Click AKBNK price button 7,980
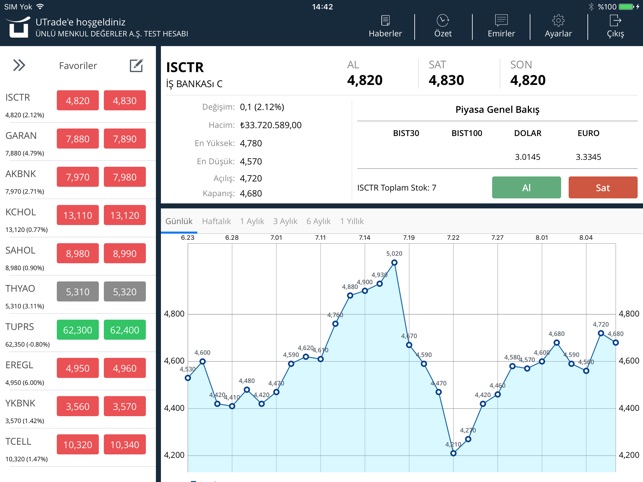This screenshot has height=482, width=643. click(125, 177)
